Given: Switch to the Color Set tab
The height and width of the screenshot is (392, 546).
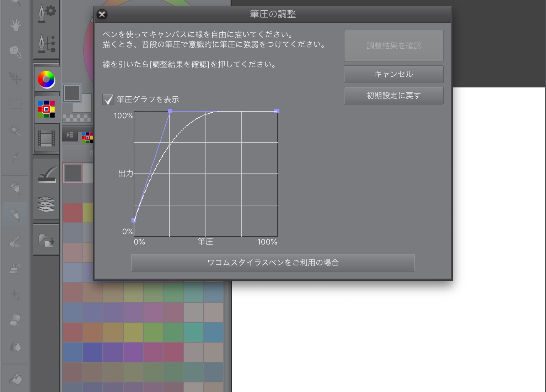Looking at the screenshot, I should (87, 137).
